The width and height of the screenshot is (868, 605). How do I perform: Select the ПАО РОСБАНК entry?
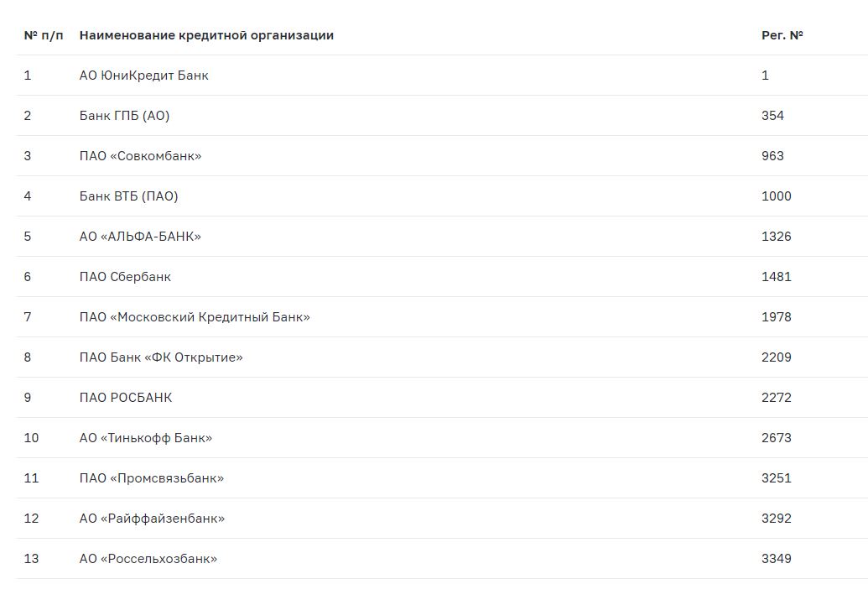(126, 398)
